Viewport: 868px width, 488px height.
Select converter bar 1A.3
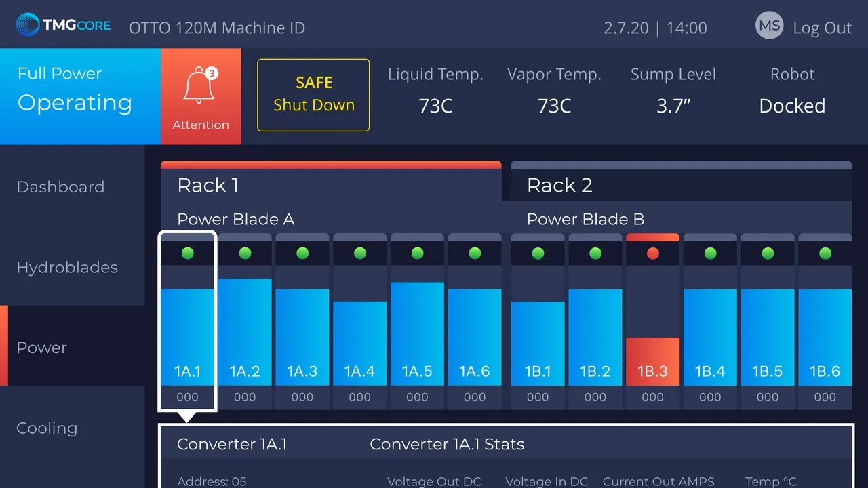click(x=302, y=338)
